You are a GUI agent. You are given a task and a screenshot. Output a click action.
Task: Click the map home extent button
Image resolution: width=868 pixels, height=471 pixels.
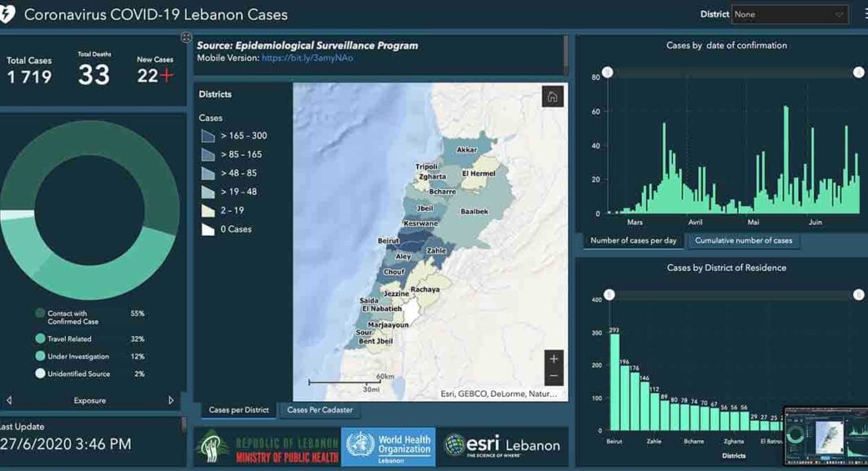click(x=553, y=97)
